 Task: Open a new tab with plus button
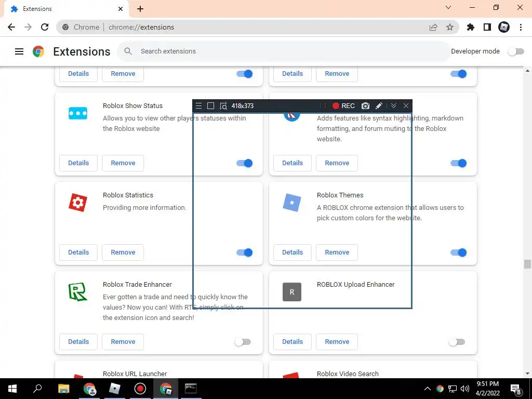(140, 9)
